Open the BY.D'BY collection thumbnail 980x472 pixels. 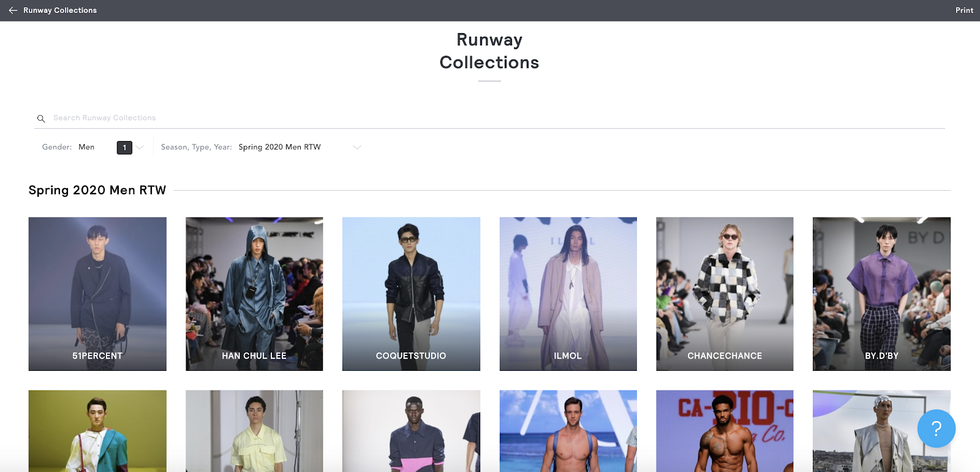pyautogui.click(x=881, y=294)
